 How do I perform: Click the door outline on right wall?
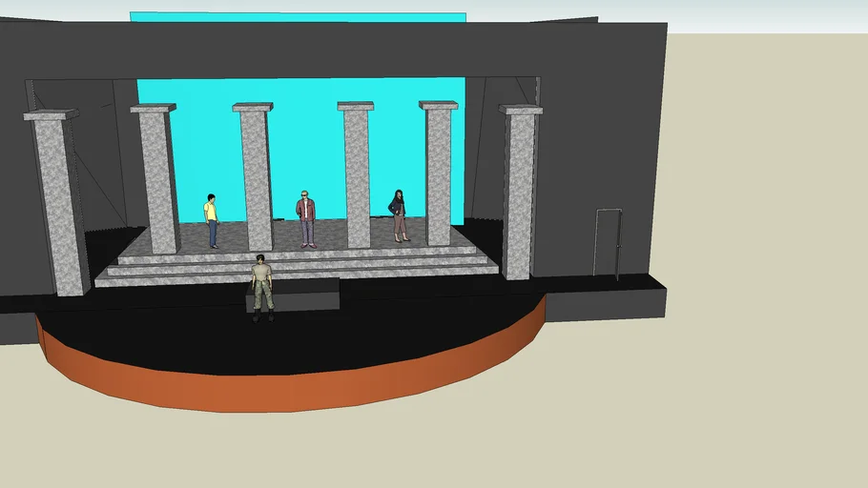tap(608, 242)
